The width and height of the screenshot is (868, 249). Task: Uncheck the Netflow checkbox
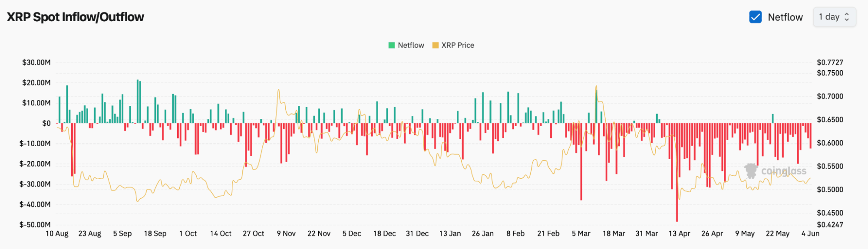click(755, 17)
